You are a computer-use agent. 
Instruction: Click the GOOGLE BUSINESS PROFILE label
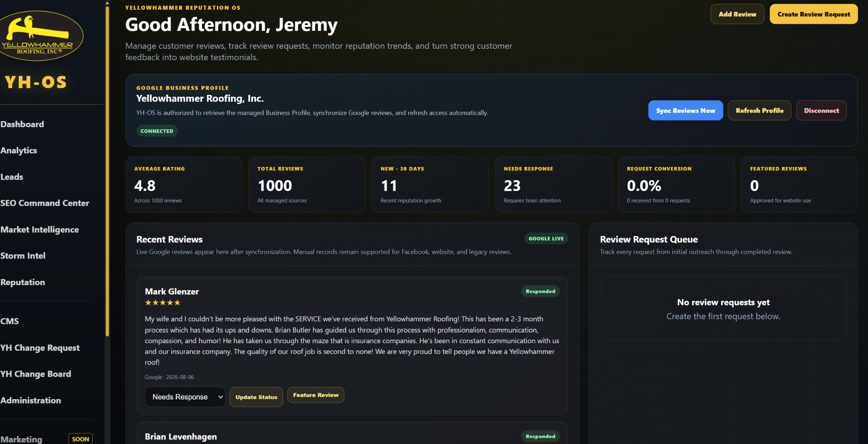pos(183,88)
